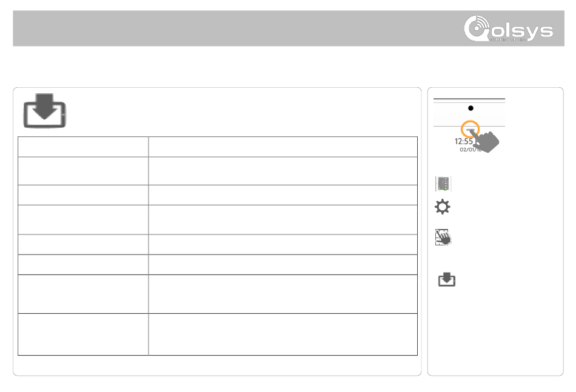Select the first row's right table cell
The image size is (576, 392).
point(283,147)
